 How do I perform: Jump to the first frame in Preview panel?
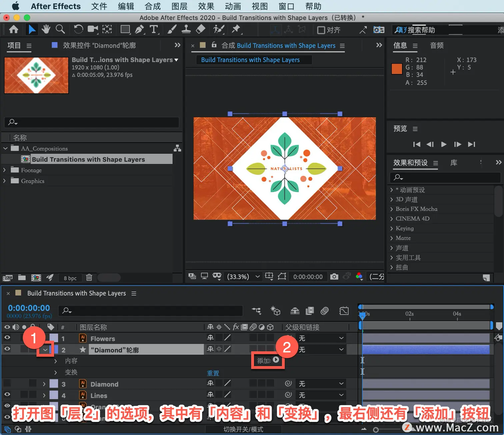[x=417, y=144]
